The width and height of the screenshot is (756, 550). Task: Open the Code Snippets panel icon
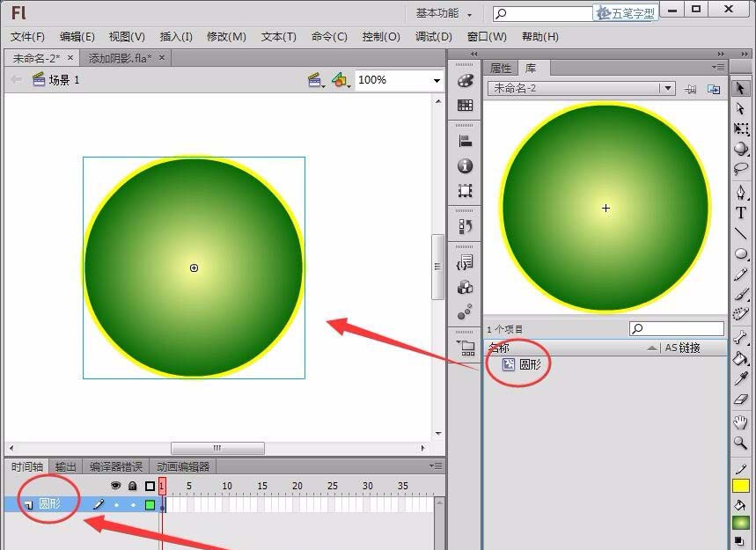click(465, 263)
